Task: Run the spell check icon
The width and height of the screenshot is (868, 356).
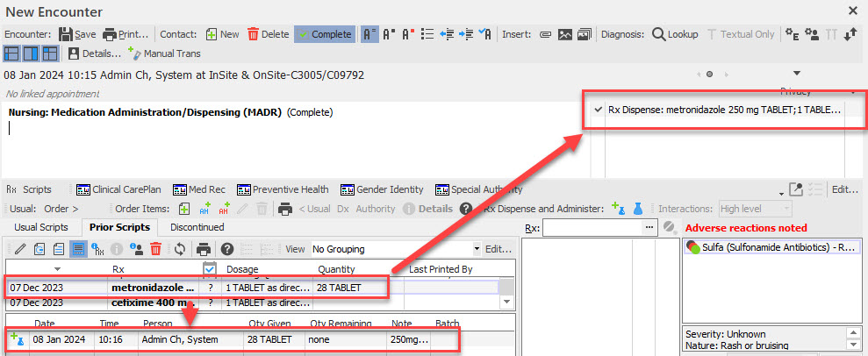Action: [x=485, y=34]
